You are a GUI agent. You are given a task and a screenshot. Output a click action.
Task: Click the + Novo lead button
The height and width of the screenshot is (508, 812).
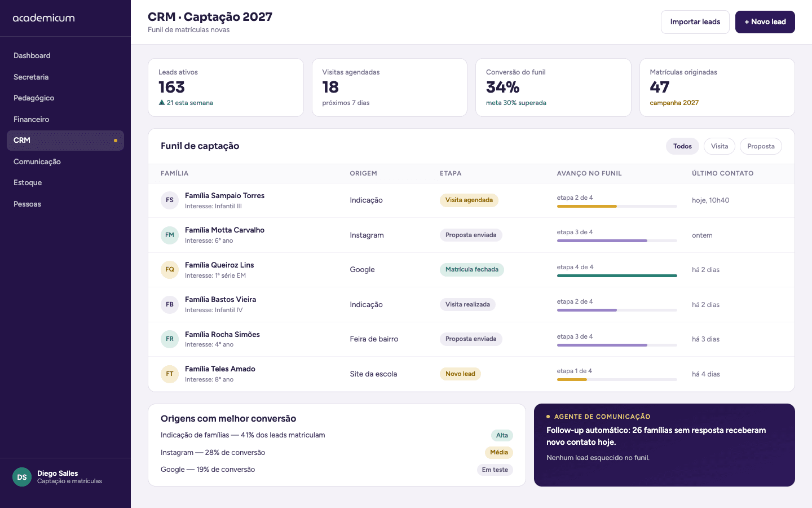(765, 22)
